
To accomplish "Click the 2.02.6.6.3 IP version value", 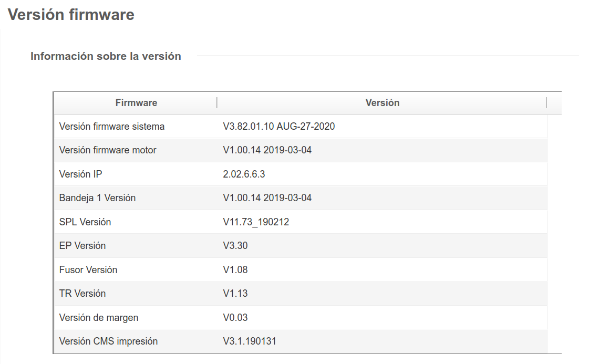I will coord(244,174).
